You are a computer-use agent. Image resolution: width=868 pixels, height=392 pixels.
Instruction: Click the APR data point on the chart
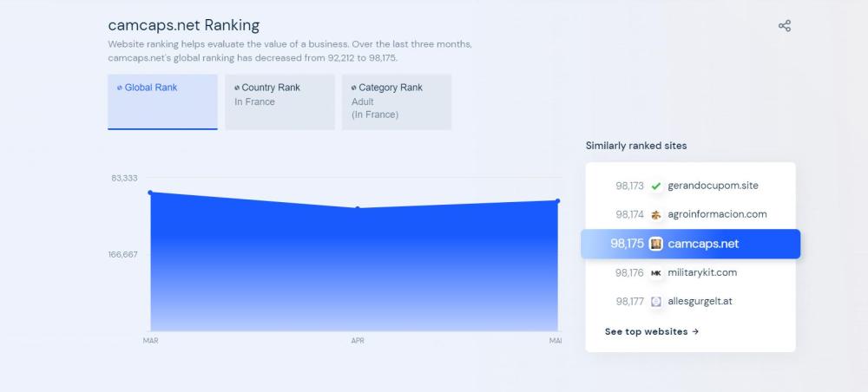357,208
